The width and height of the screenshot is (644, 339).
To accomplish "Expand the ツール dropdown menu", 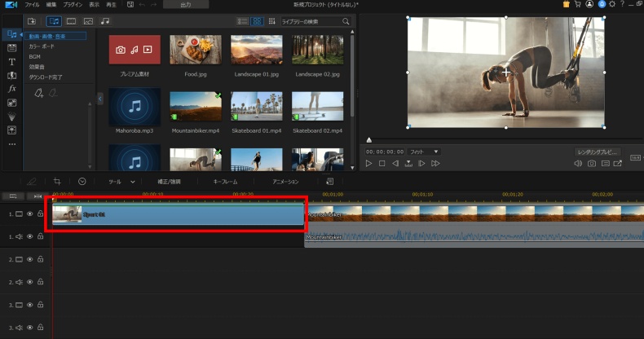I will click(121, 182).
